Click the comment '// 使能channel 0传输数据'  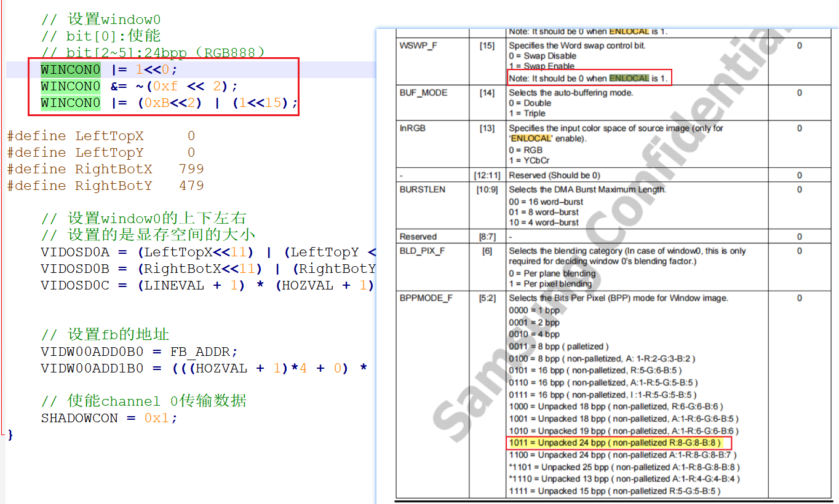coord(143,401)
